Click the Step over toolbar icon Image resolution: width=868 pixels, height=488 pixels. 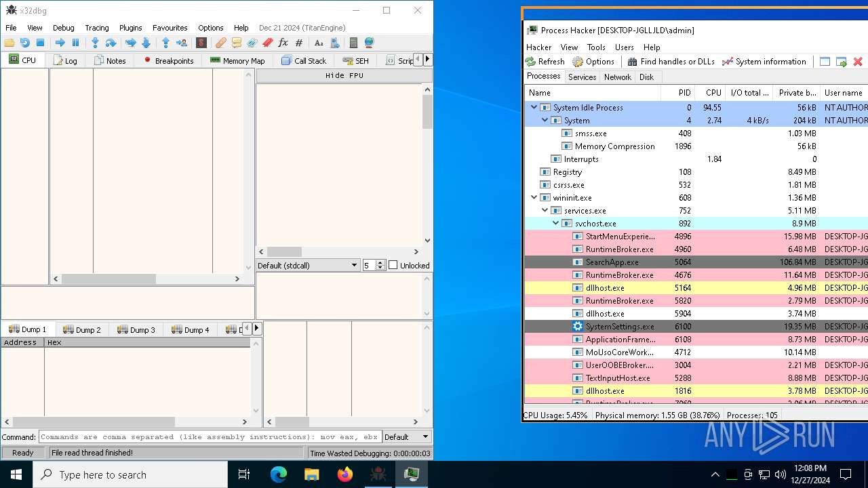111,43
